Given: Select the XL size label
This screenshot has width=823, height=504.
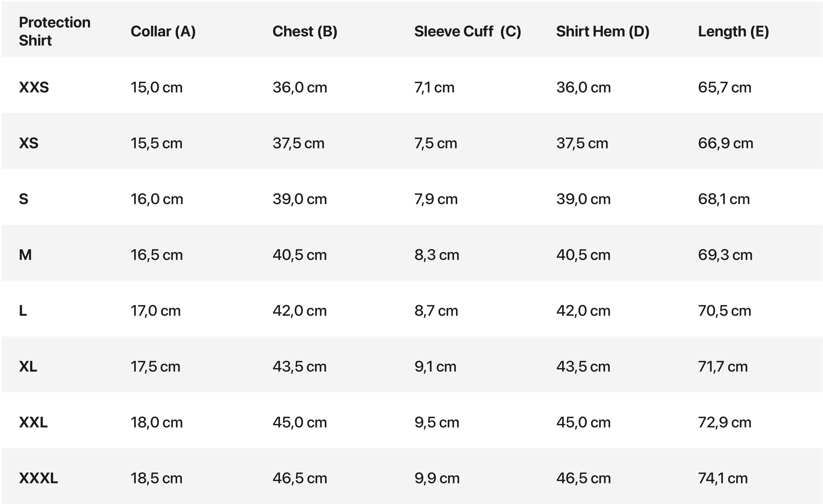Looking at the screenshot, I should [x=28, y=366].
